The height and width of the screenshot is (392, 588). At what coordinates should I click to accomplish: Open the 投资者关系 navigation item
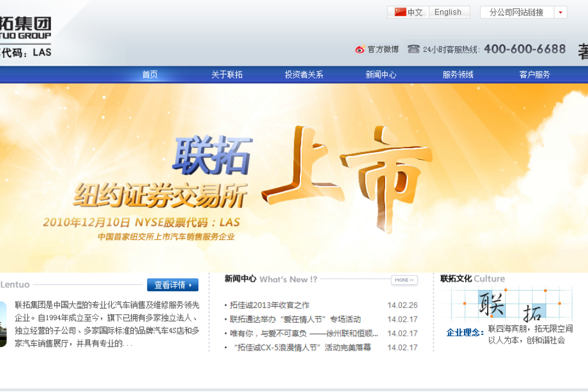click(x=304, y=74)
